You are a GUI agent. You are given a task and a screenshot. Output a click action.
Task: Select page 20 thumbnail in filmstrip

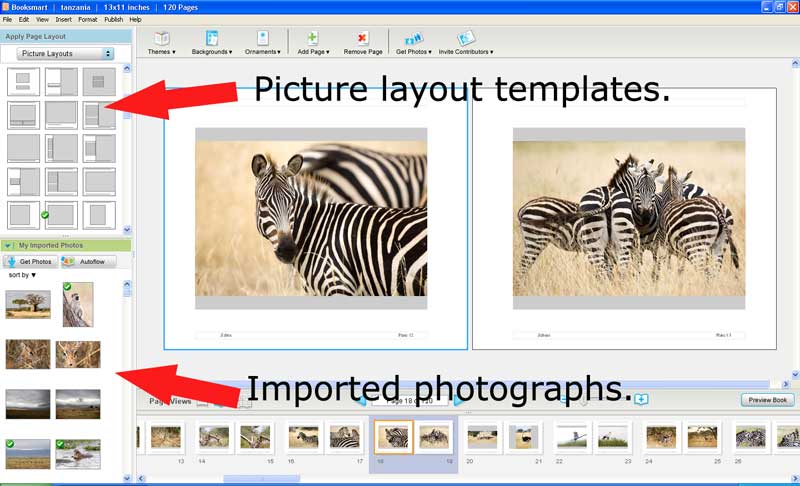click(x=482, y=437)
